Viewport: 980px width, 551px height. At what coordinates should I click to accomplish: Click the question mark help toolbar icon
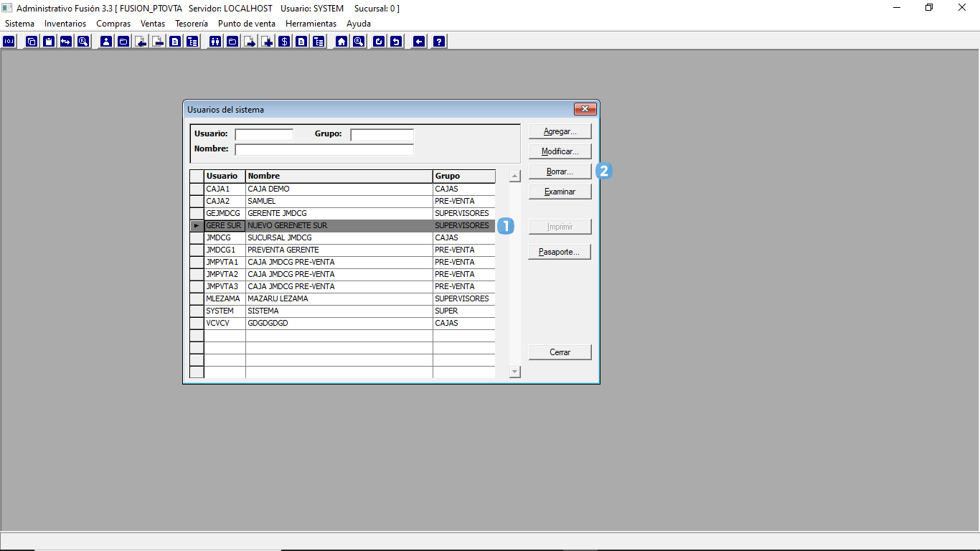[x=439, y=41]
